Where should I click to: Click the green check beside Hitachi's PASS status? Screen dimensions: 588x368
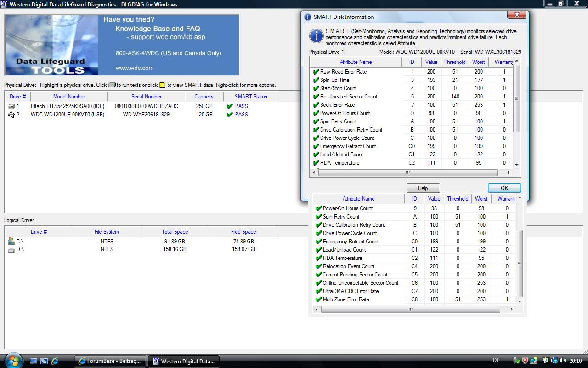click(x=230, y=106)
